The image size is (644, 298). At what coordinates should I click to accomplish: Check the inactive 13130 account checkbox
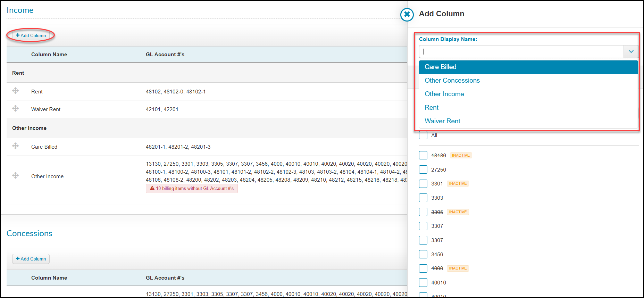tap(423, 155)
